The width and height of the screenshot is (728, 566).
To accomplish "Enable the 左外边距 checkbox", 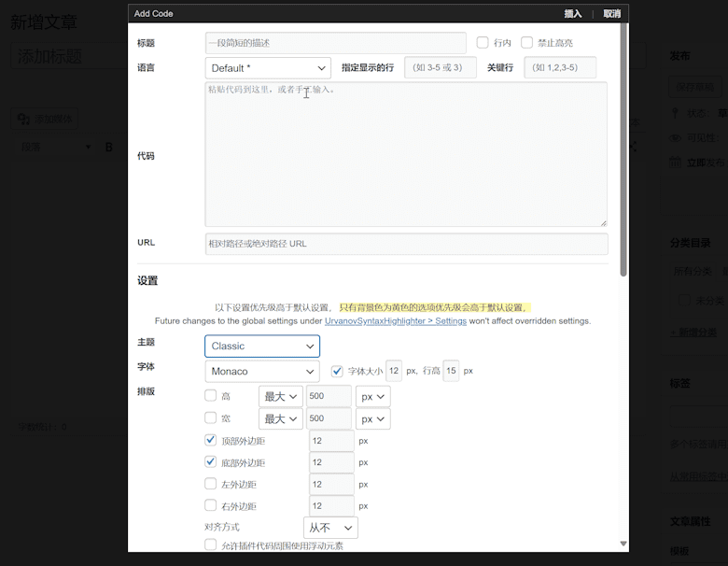I will (x=210, y=483).
